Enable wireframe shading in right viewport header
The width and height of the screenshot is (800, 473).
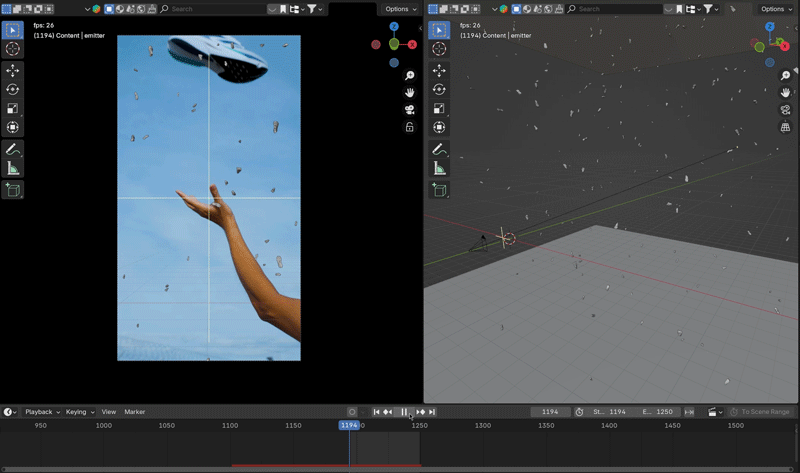[516, 9]
